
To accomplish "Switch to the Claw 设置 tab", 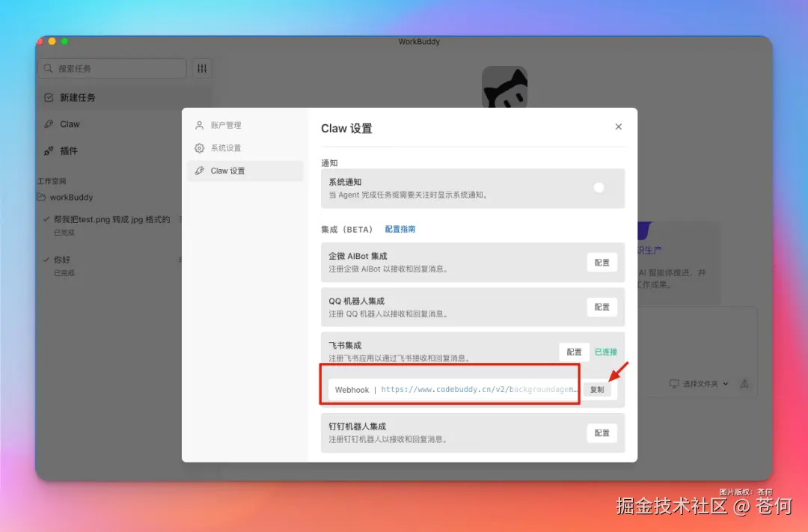I will (224, 170).
